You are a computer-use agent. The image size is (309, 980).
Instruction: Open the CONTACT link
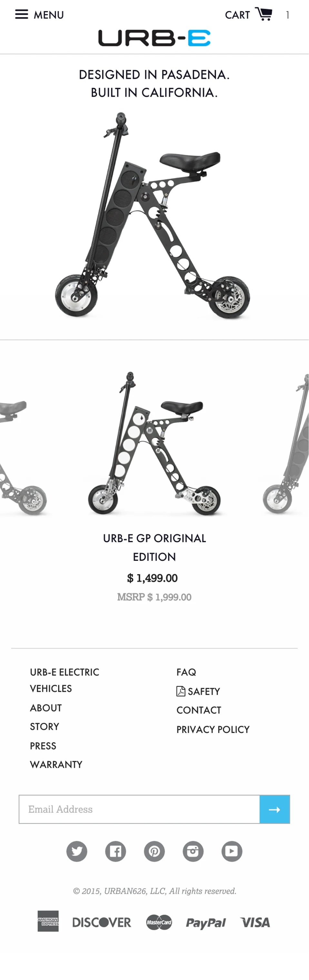tap(199, 710)
